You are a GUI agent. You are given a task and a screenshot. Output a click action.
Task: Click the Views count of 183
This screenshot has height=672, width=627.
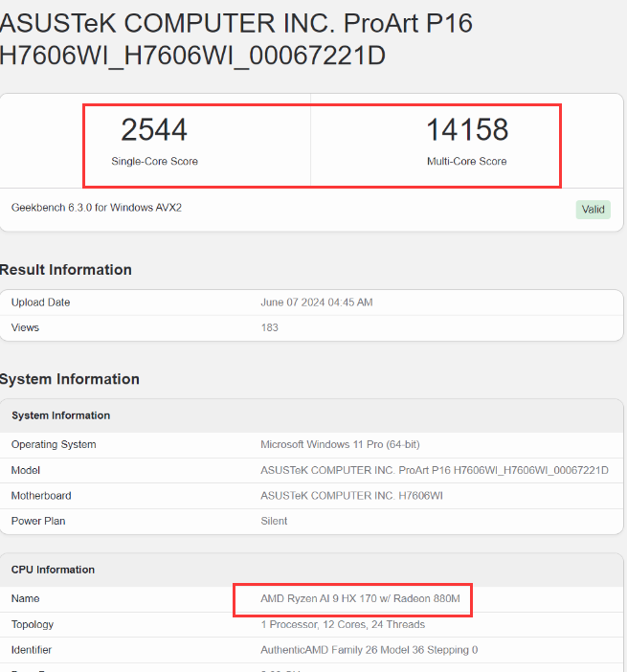[269, 327]
